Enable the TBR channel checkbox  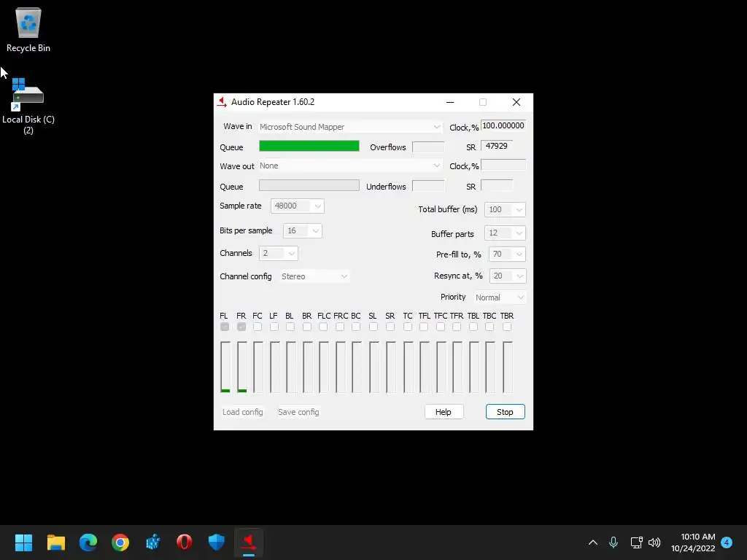pyautogui.click(x=507, y=327)
